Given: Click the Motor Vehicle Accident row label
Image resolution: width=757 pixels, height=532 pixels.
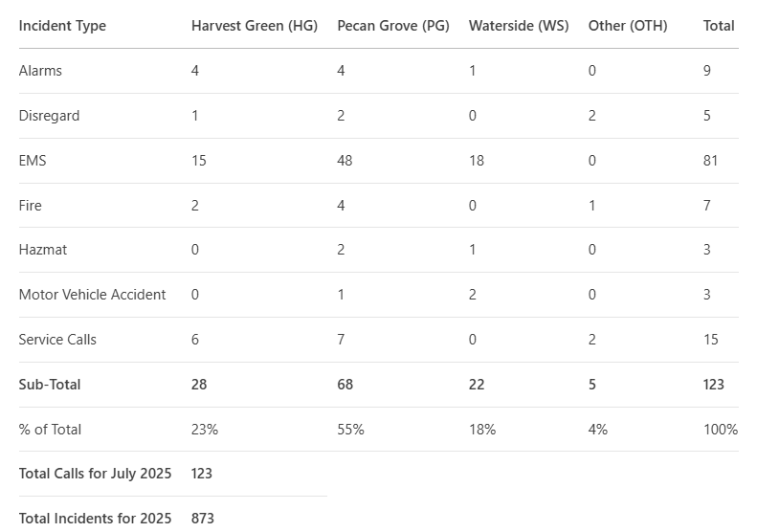Looking at the screenshot, I should 92,295.
